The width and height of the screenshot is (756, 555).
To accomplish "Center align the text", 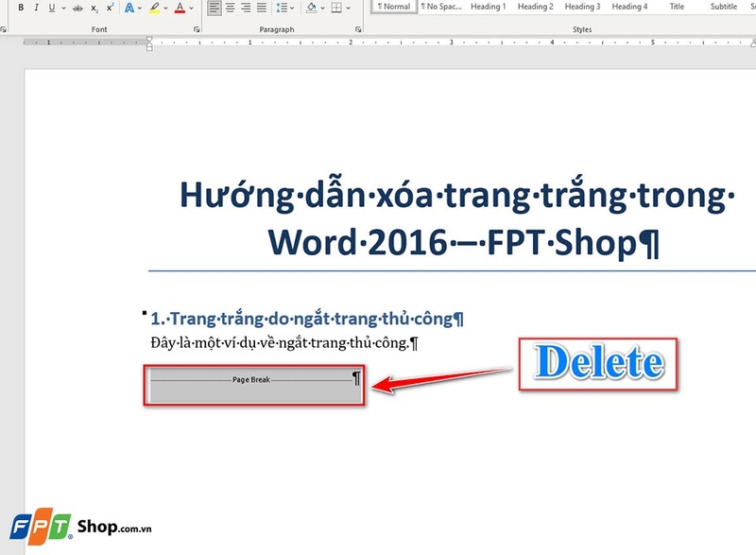I will pos(231,8).
